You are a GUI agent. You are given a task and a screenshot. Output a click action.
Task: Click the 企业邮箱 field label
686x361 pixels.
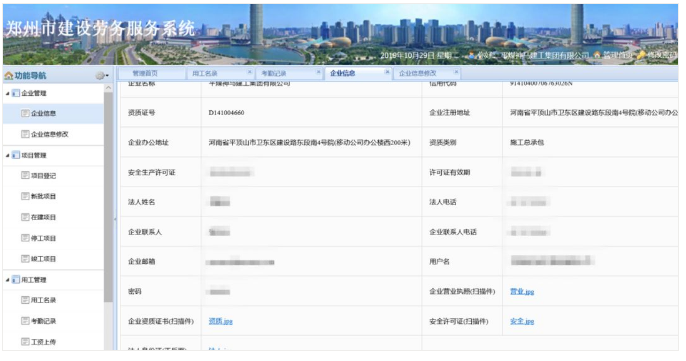[x=141, y=262]
